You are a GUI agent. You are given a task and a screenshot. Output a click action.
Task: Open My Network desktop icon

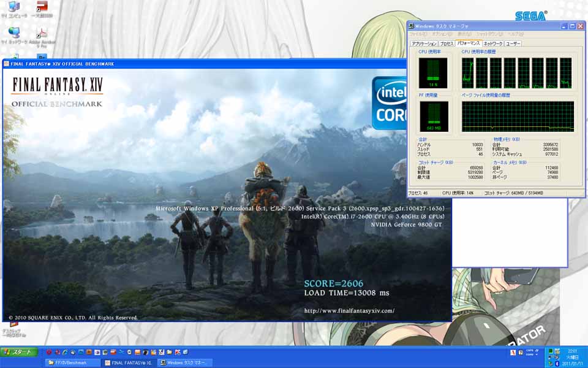point(14,36)
